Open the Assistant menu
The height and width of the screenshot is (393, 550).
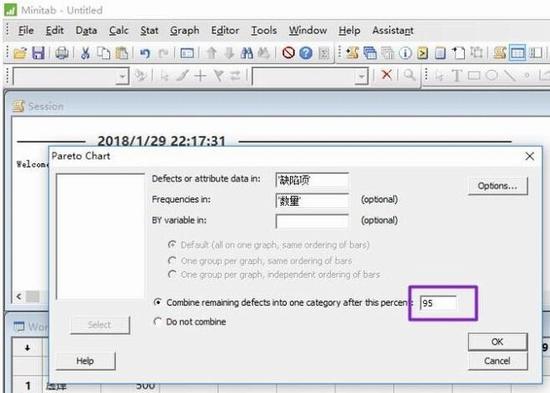pos(393,31)
